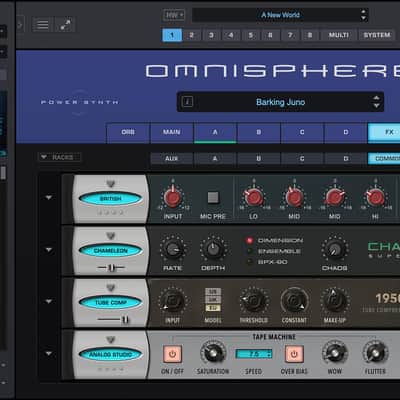Select the COMMON rack button
The image size is (400, 400).
point(384,159)
